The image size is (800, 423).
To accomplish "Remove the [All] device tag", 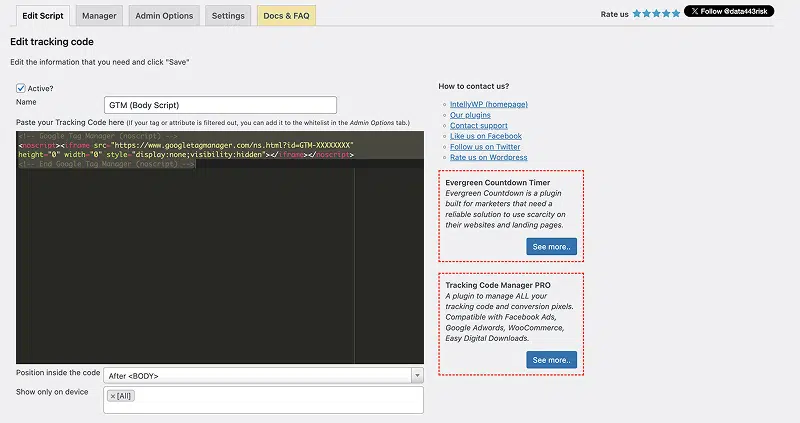I will pos(113,396).
